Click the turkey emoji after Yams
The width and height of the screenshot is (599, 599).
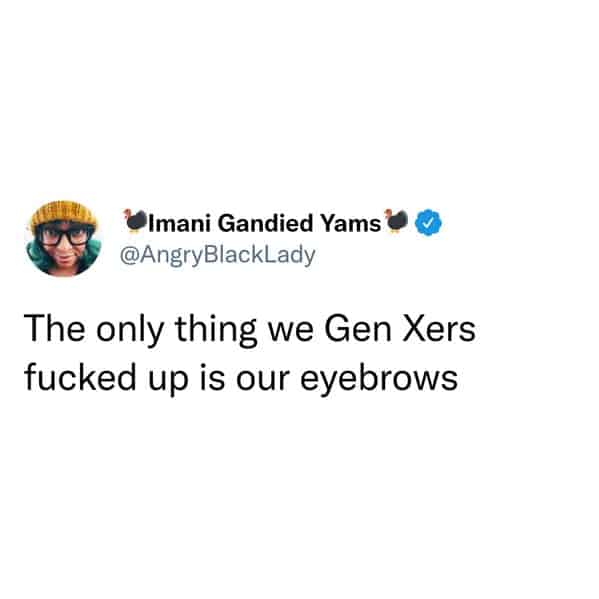397,220
